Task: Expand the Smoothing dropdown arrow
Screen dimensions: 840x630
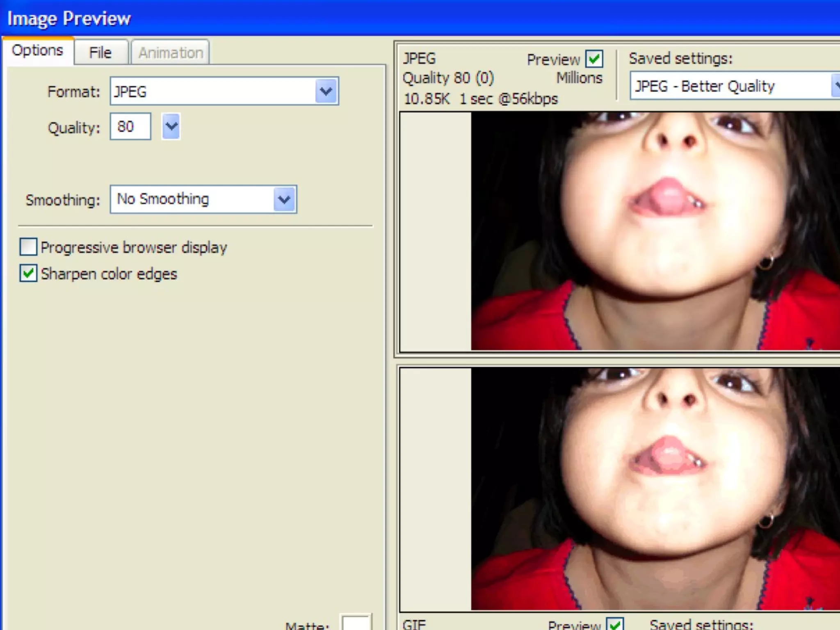Action: click(x=284, y=200)
